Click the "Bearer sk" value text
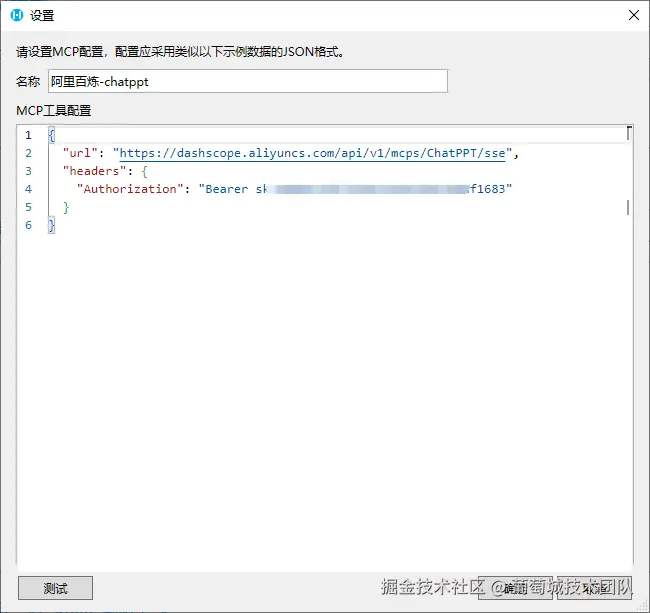This screenshot has height=613, width=650. click(x=233, y=189)
